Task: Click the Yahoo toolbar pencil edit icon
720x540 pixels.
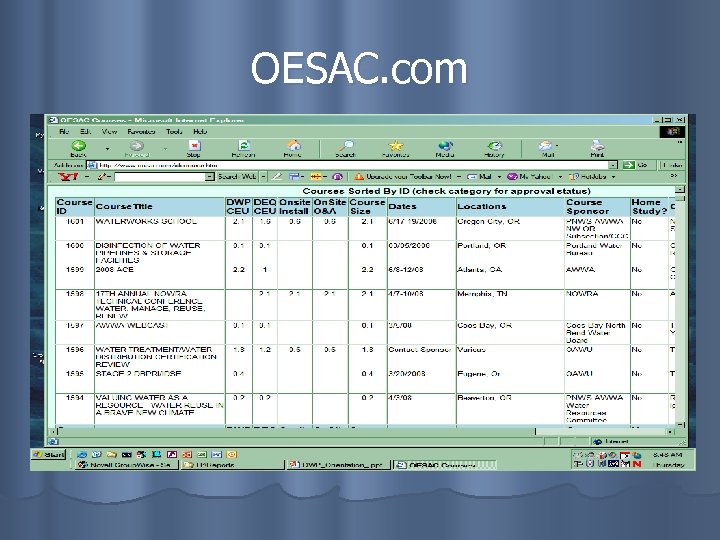Action: pos(101,177)
